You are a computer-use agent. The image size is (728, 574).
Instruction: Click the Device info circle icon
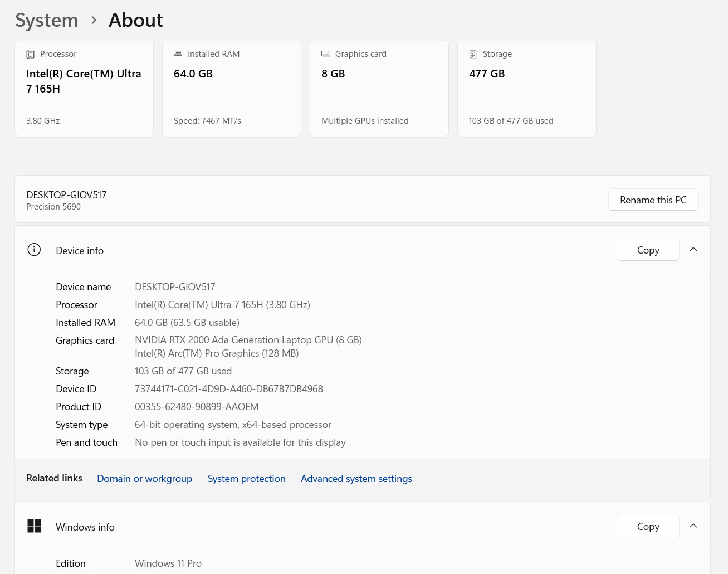(x=34, y=250)
